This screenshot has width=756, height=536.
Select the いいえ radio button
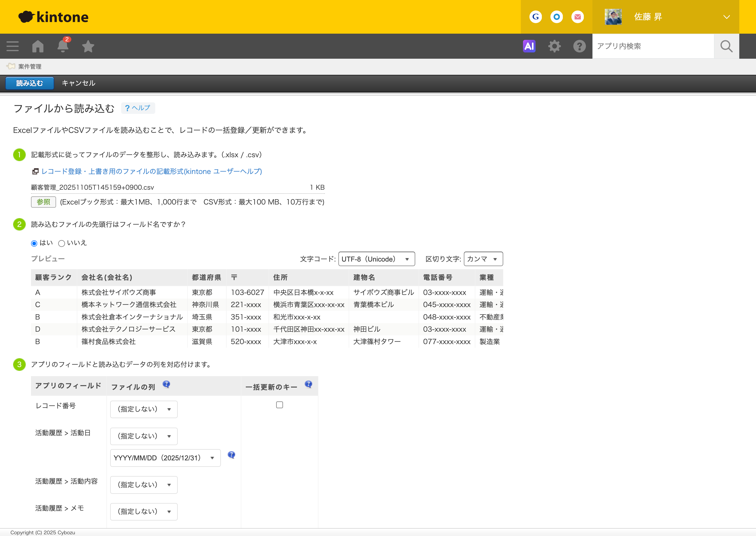(x=61, y=244)
